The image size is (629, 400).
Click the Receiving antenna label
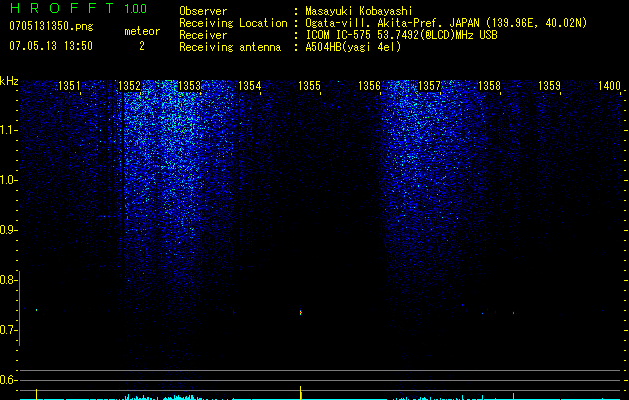coord(230,47)
